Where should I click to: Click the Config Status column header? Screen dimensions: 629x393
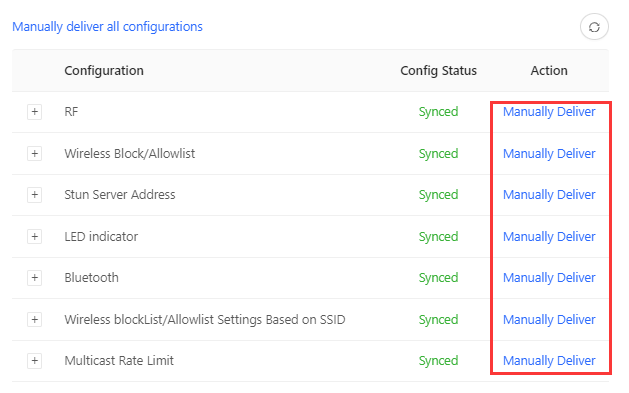click(x=438, y=71)
